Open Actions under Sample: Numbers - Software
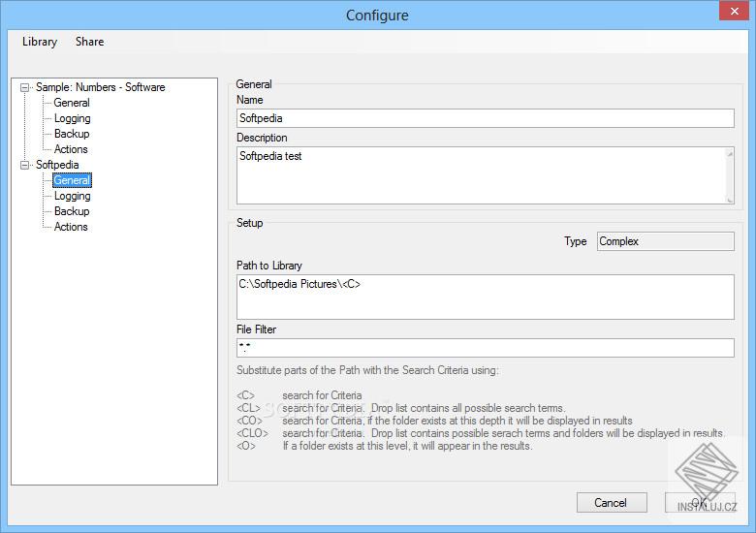 tap(71, 149)
